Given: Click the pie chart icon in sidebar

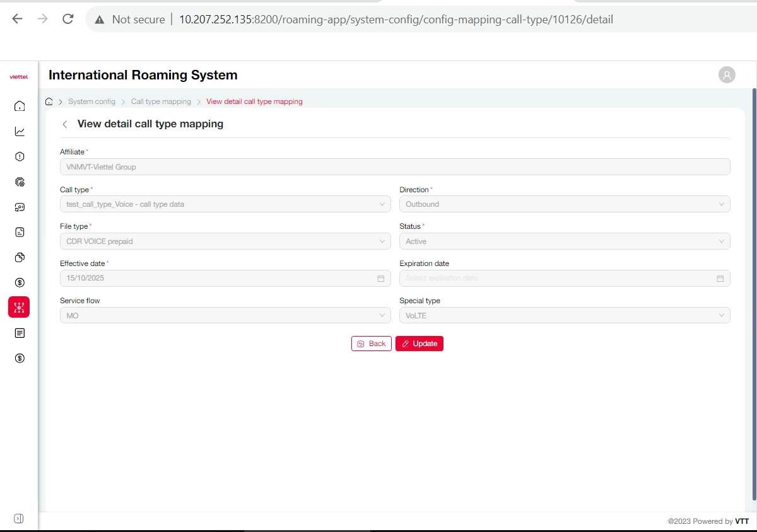Looking at the screenshot, I should (20, 257).
